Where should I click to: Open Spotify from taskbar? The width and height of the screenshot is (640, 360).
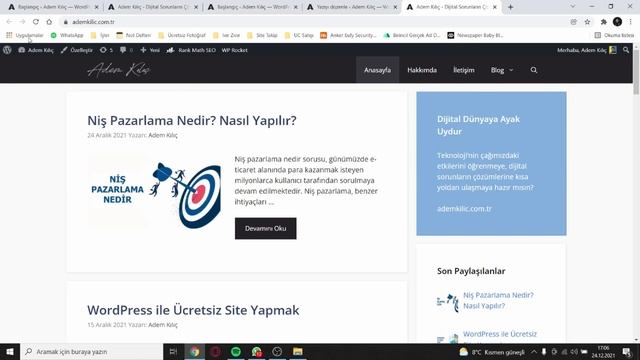point(236,351)
